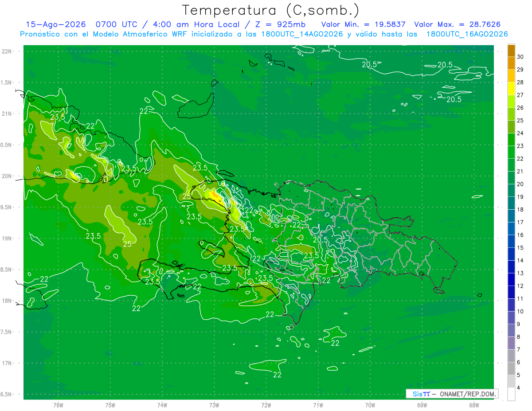532x411 pixels.
Task: Click 'Valor Max. = 28.7626' text
Action: point(458,24)
